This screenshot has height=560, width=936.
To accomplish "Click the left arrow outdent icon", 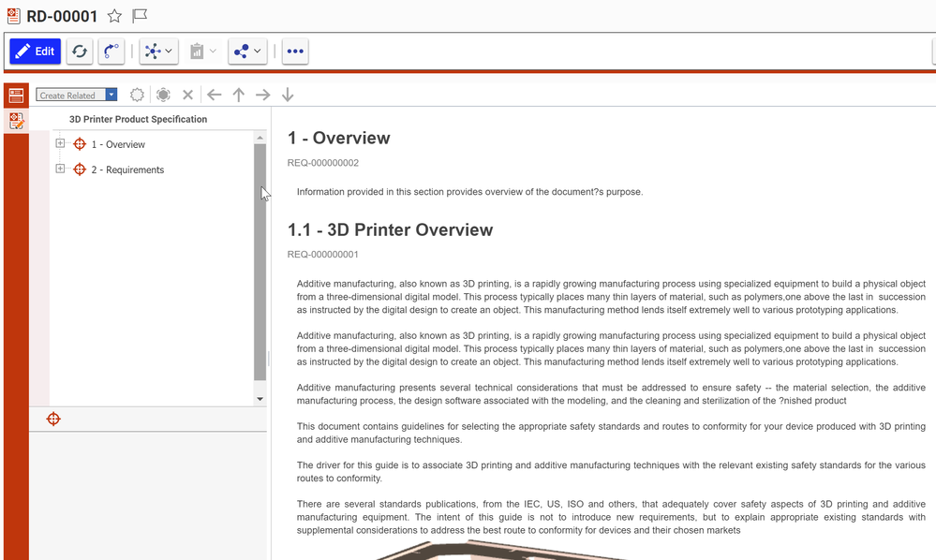I will coord(214,95).
